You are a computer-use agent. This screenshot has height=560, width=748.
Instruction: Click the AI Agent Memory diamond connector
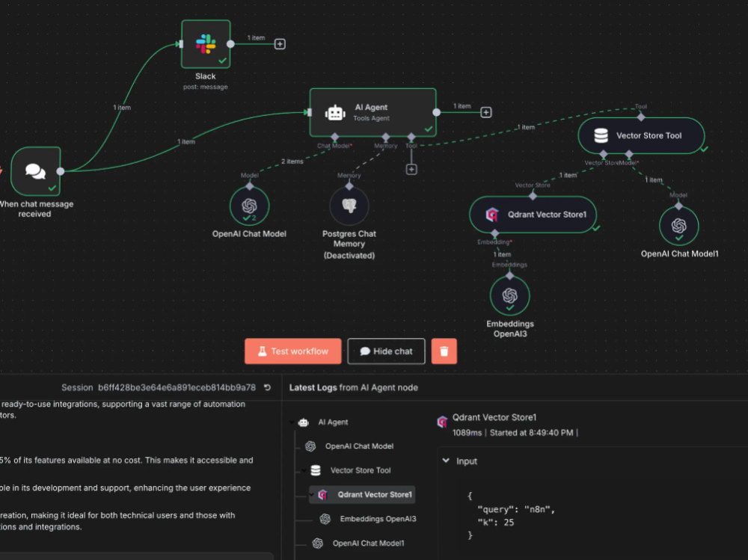point(385,138)
